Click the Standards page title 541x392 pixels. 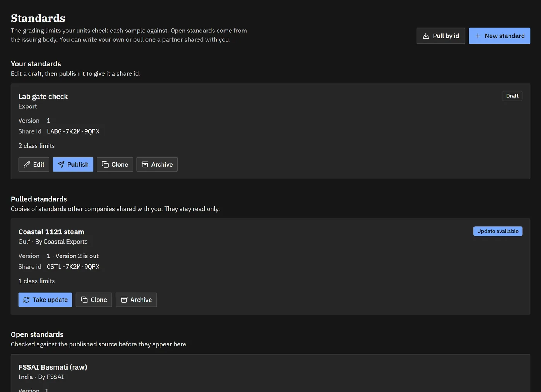pyautogui.click(x=38, y=18)
